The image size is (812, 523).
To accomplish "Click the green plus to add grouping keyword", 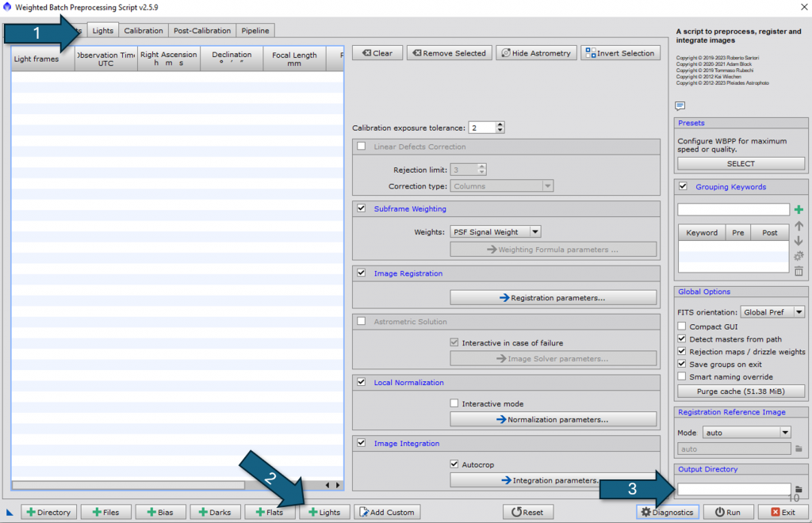I will (799, 210).
